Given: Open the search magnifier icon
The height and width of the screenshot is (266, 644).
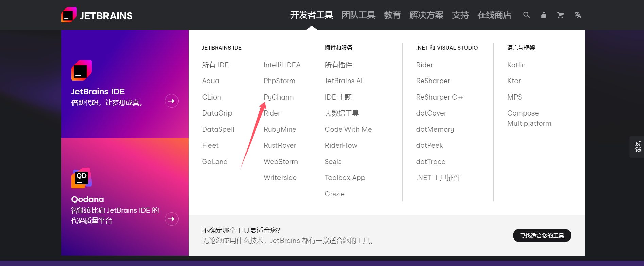Looking at the screenshot, I should [527, 15].
